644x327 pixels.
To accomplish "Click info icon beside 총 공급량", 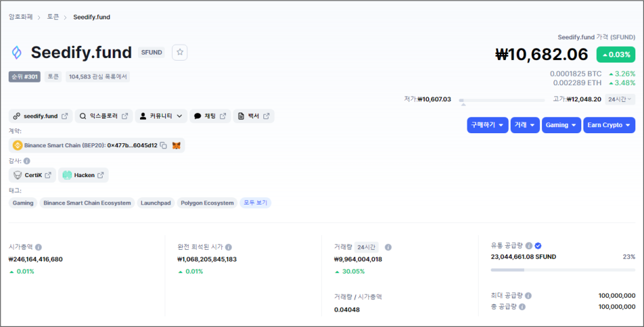I will (x=522, y=306).
